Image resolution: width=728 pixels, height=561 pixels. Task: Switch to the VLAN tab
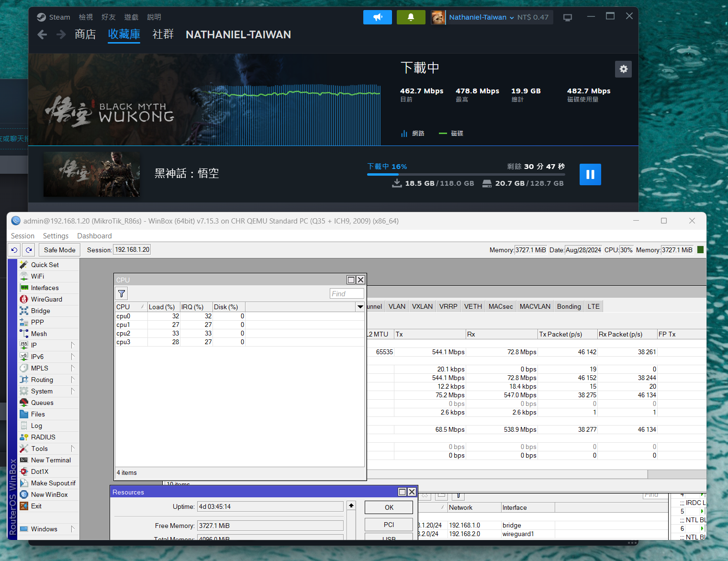click(x=397, y=306)
